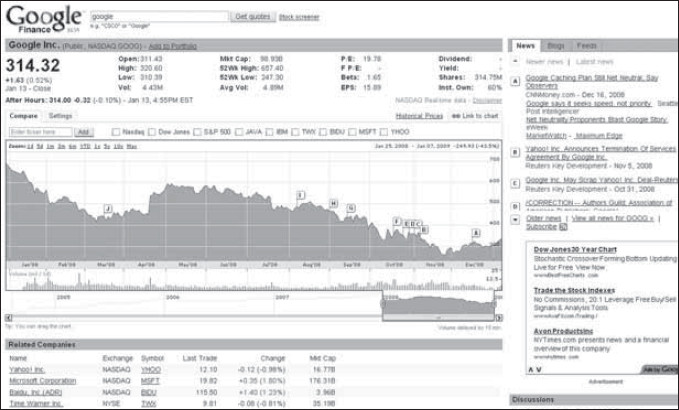Viewport: 679px width, 410px height.
Task: Set chart zoom to 5d
Action: 40,146
